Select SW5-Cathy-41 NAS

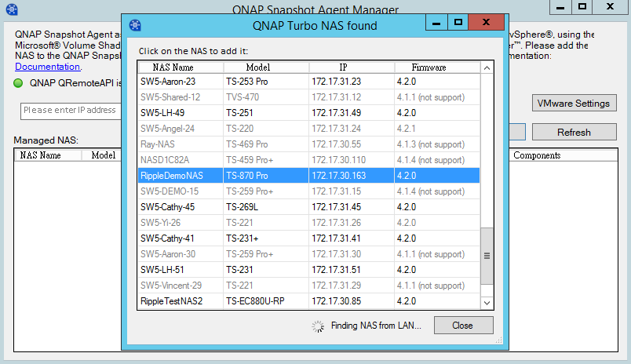tap(308, 238)
